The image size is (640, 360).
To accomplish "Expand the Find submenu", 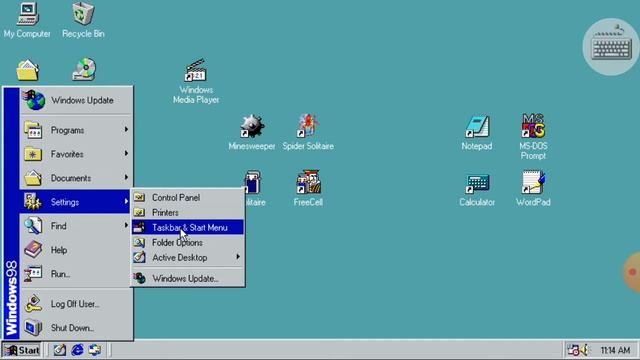I will (x=76, y=226).
